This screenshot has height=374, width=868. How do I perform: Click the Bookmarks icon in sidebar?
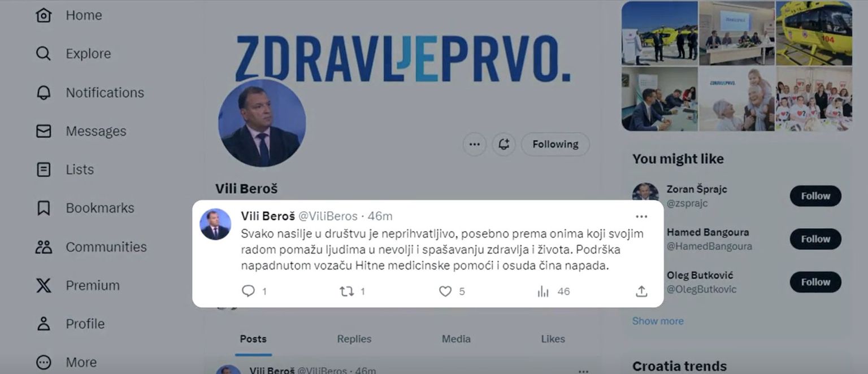pos(44,208)
